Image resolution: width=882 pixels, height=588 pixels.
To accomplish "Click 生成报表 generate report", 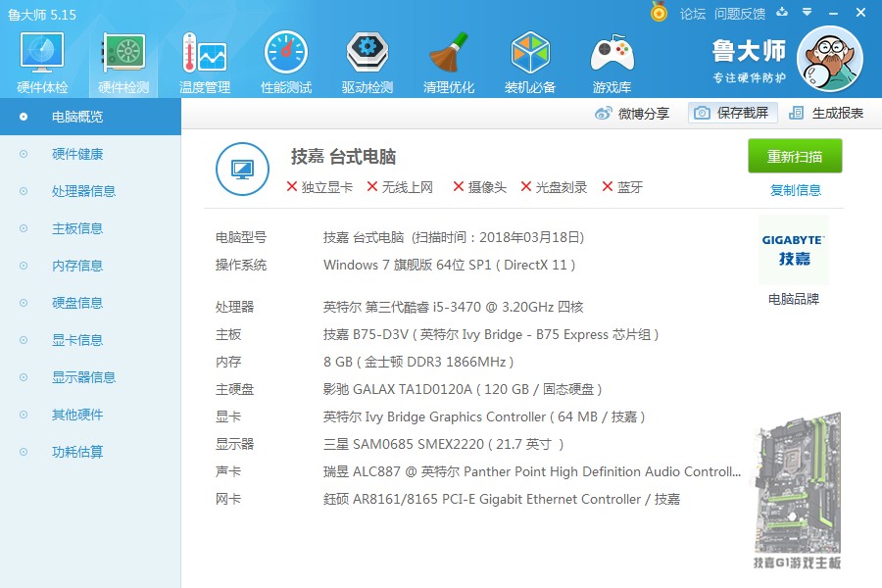I will click(x=826, y=113).
